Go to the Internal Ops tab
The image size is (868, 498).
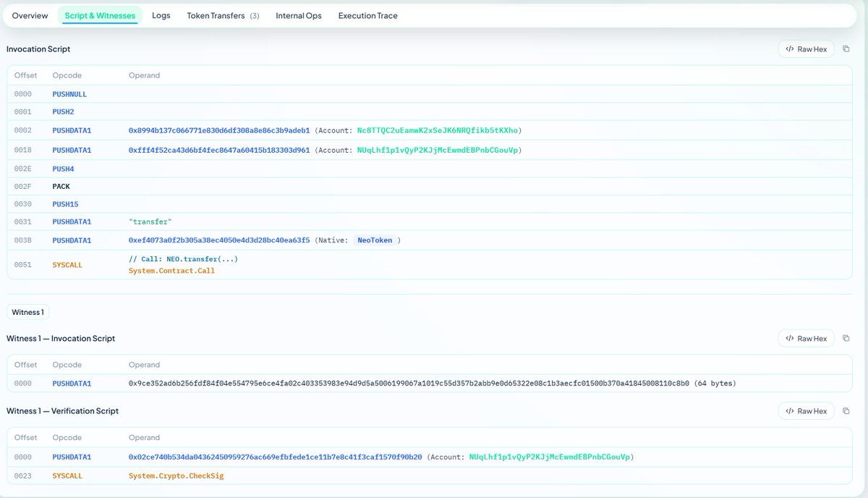299,15
